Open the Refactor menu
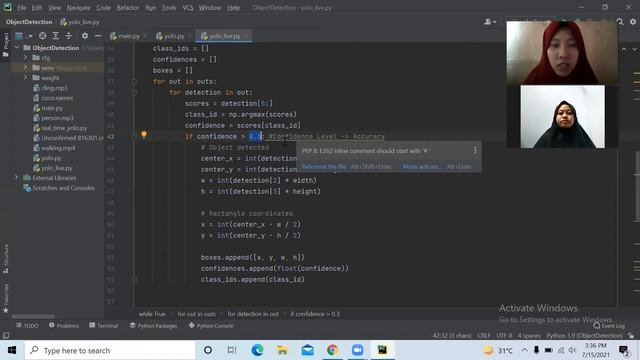 (x=127, y=8)
